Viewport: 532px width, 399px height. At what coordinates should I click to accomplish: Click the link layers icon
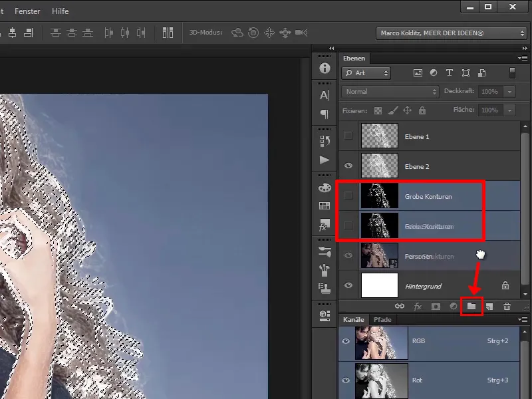pos(400,306)
